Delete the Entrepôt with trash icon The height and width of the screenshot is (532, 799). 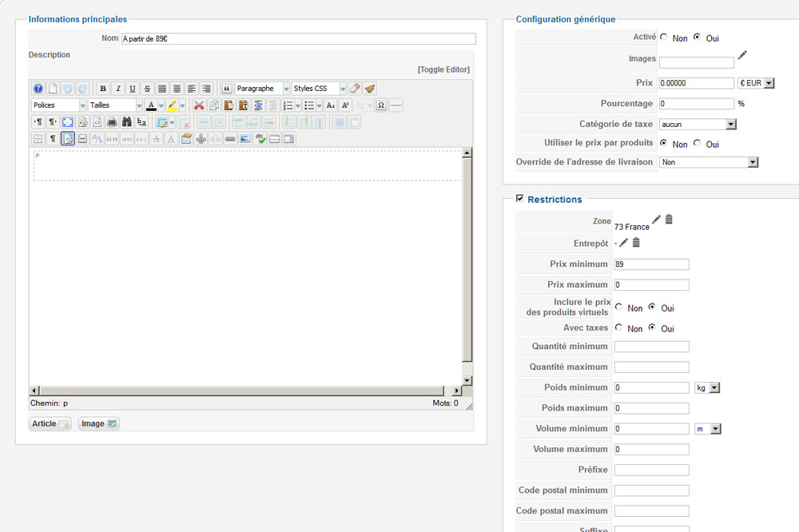(636, 243)
